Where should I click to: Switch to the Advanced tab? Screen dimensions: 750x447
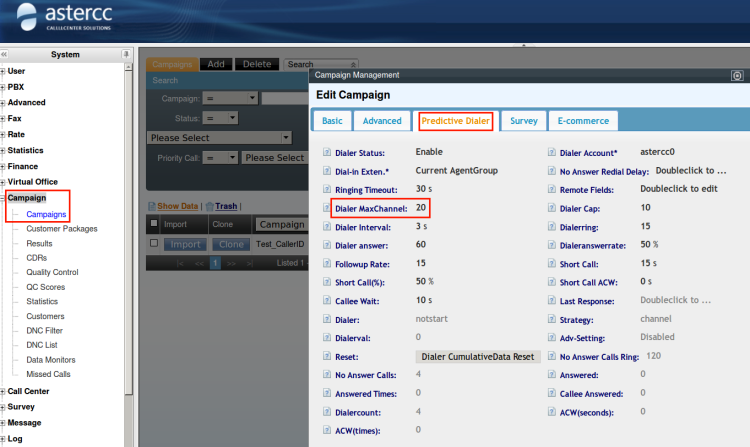[x=381, y=121]
